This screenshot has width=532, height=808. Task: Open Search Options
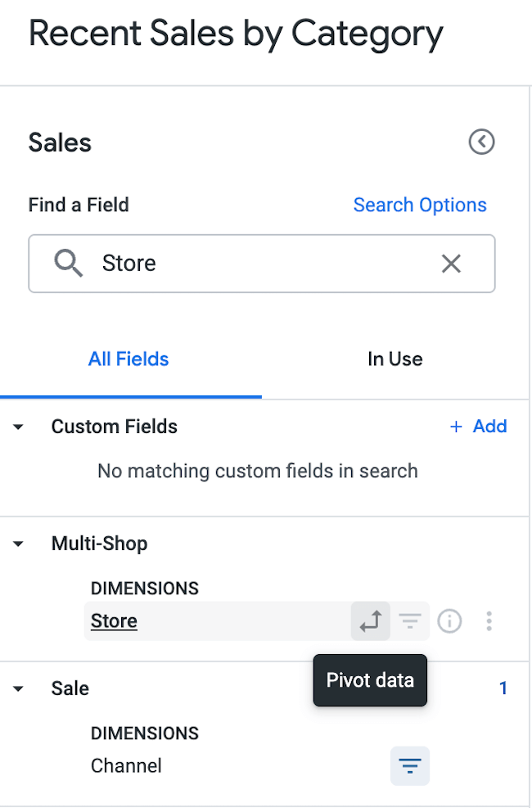click(420, 205)
